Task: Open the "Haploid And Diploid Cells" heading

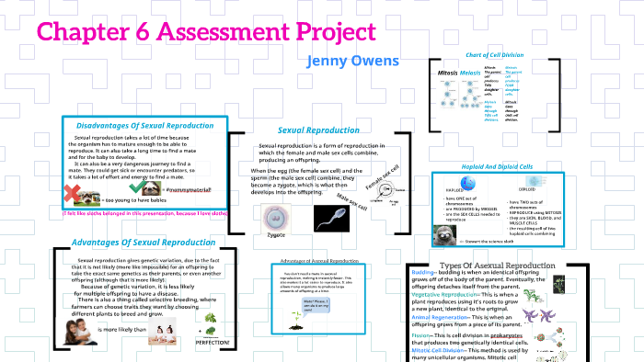Action: [x=497, y=167]
